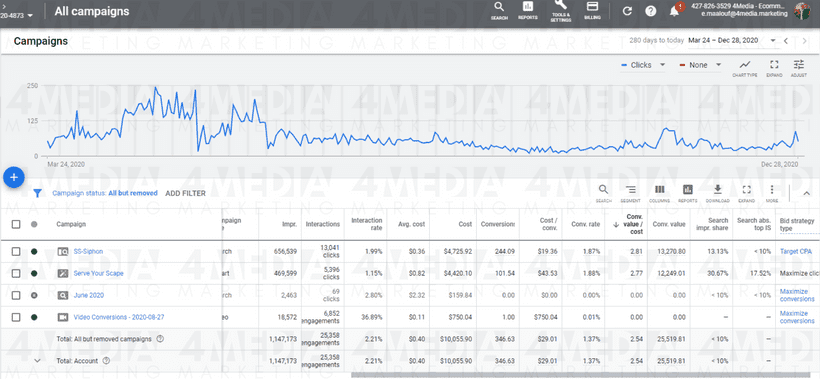Open the Help question mark icon
Screen dimensions: 820x379
click(651, 11)
